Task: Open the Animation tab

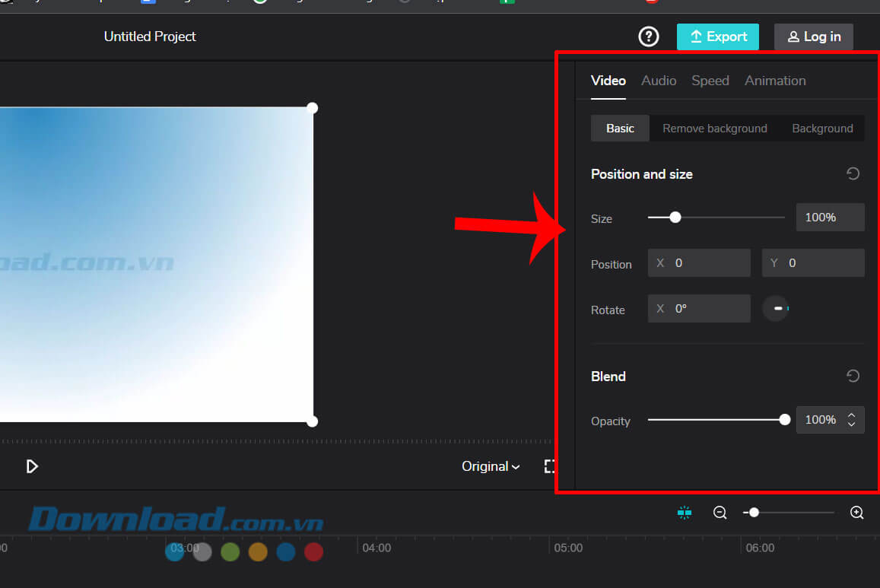Action: [x=775, y=81]
